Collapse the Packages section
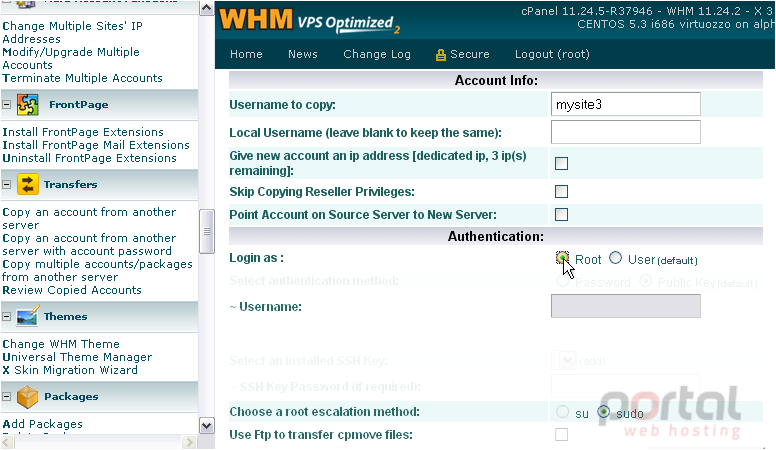Screen dimensions: 776x450 [x=6, y=396]
